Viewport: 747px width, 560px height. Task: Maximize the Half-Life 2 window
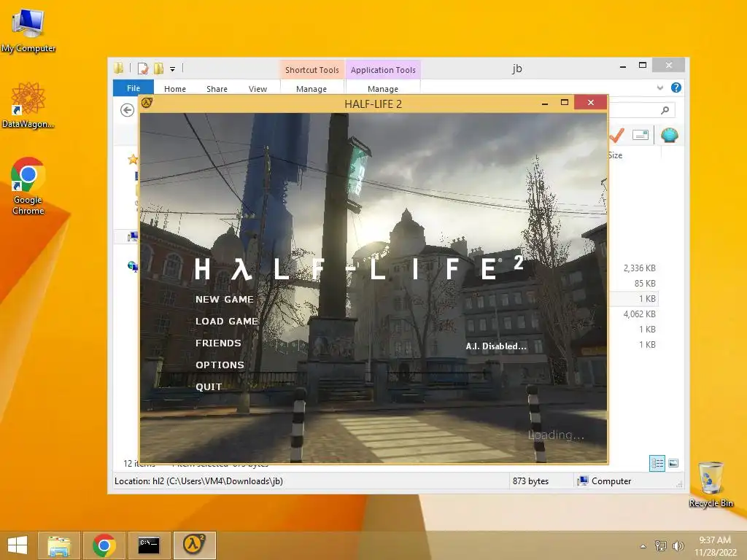coord(565,102)
